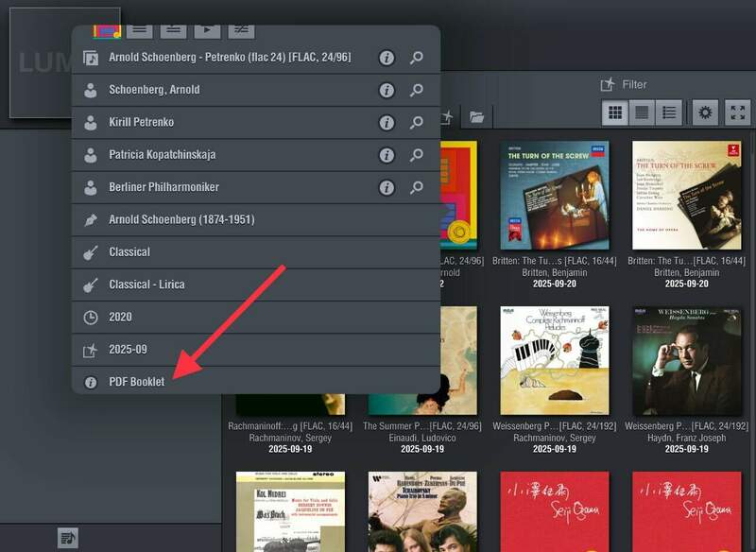Switch to compact grid view
This screenshot has height=552, width=756.
point(643,112)
